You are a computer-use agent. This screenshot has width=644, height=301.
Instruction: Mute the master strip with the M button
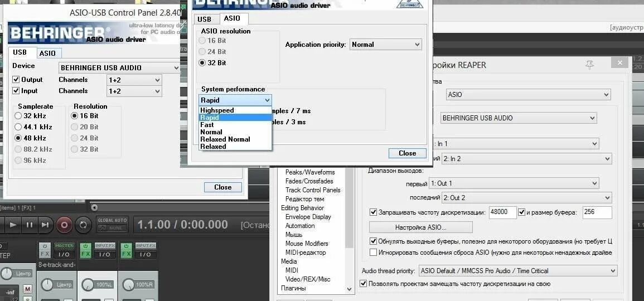pyautogui.click(x=27, y=289)
